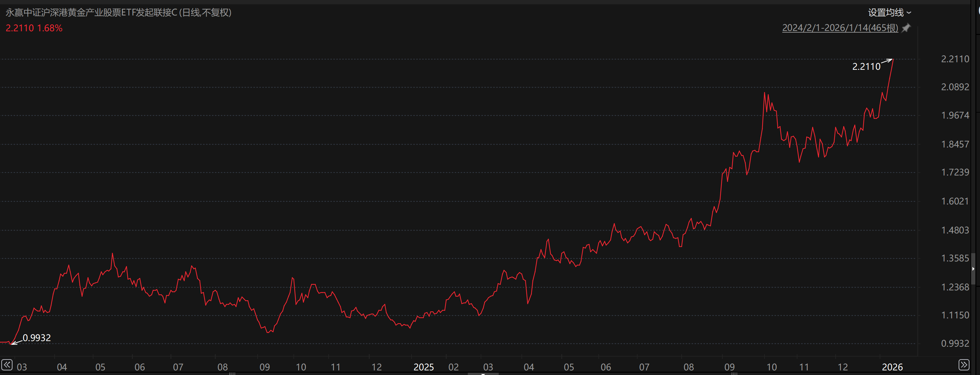Click the 2.0892 price axis label

click(x=955, y=87)
